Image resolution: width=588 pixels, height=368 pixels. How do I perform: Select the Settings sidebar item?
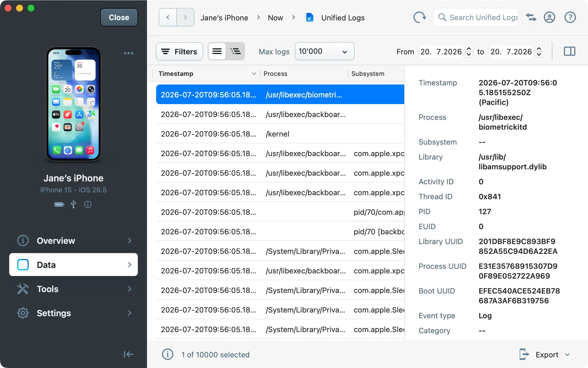coord(73,313)
